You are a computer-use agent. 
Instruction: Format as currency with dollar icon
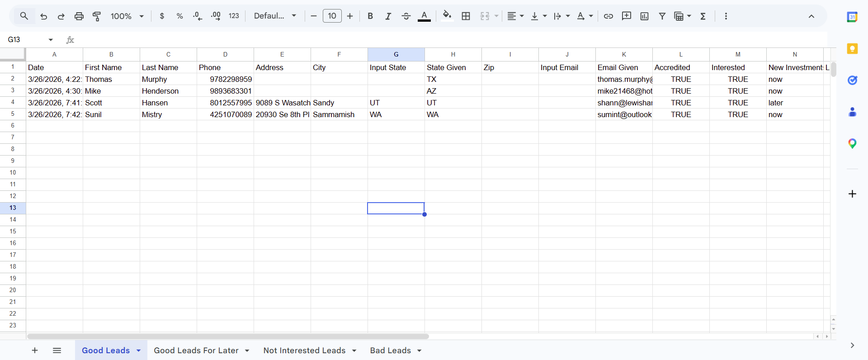[162, 16]
